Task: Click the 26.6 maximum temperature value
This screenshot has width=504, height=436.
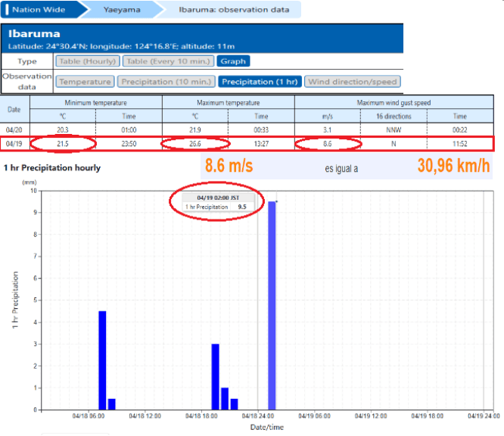Action: pyautogui.click(x=194, y=143)
